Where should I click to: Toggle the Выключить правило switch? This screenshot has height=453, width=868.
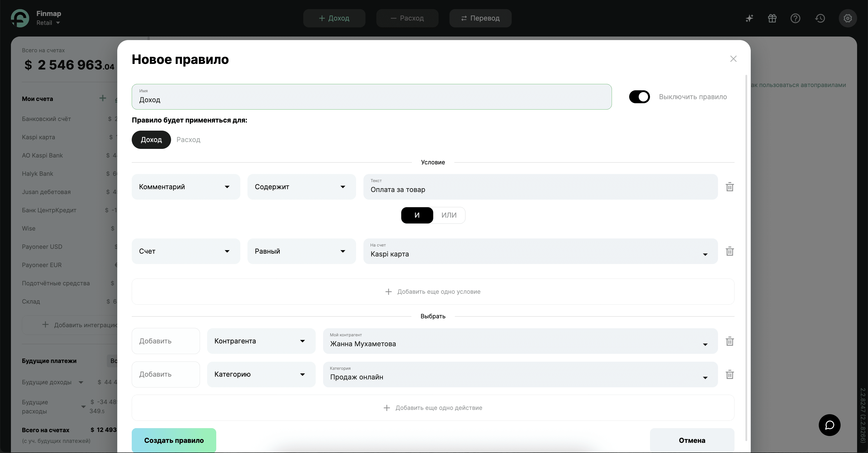pos(639,97)
